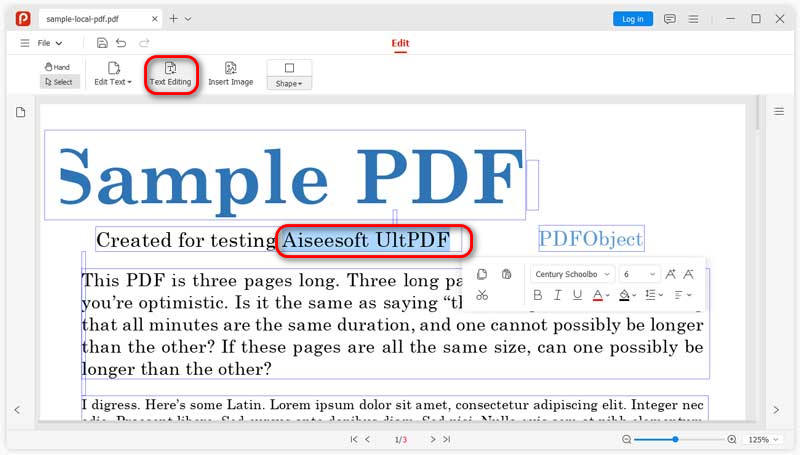Activate the Select tool
Viewport: 800px width, 455px height.
(x=59, y=82)
